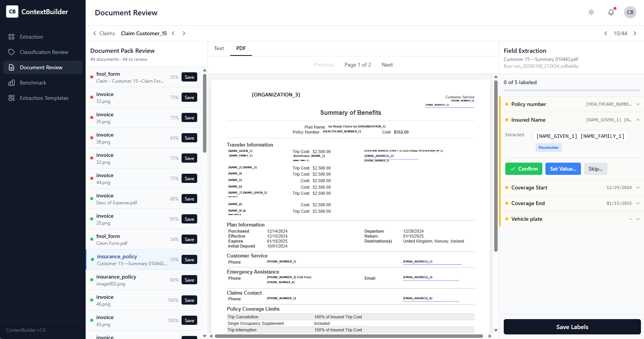The width and height of the screenshot is (644, 339).
Task: Click the labeled progress bar
Action: point(572,90)
